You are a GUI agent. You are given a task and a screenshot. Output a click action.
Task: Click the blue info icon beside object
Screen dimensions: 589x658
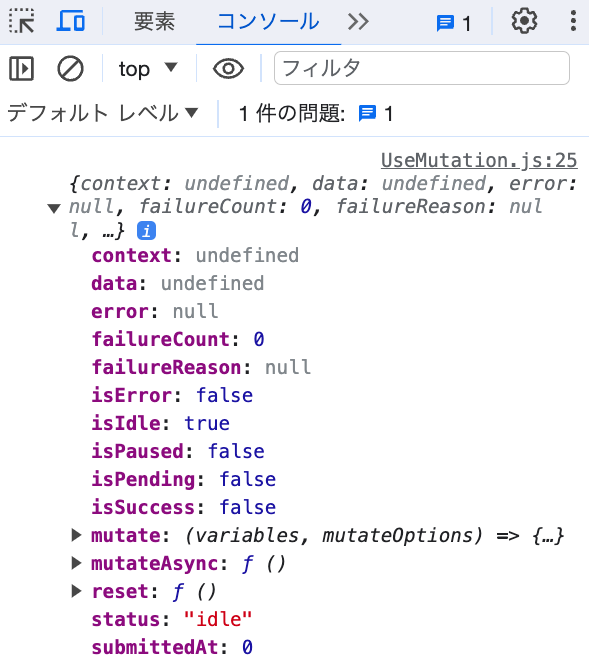pos(146,231)
